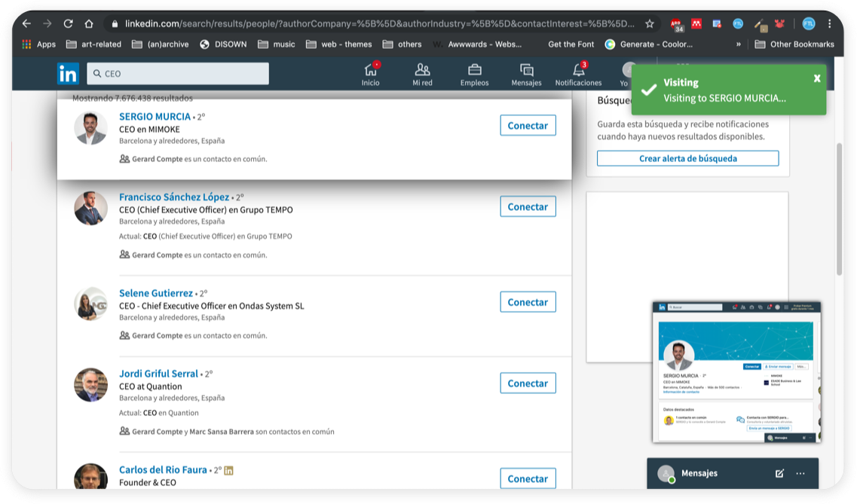Expand the hidden bookmarks overflow chevron
Viewport: 857px width, 504px height.
click(739, 44)
